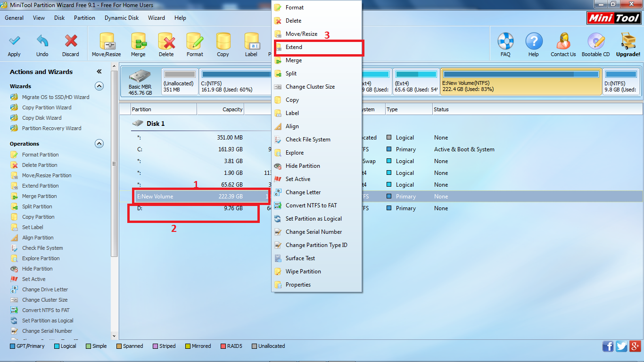Discard pending changes with the red X

71,41
